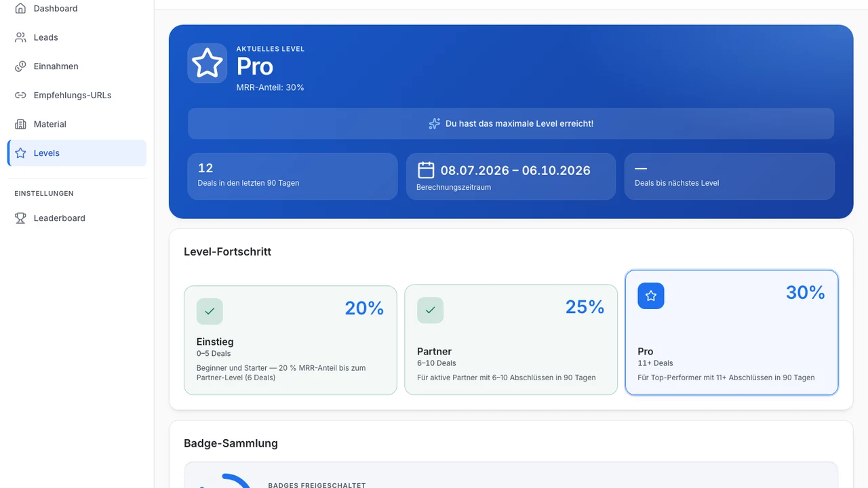This screenshot has height=488, width=868.
Task: Open Empfehlungs-URLs page
Action: (x=77, y=96)
